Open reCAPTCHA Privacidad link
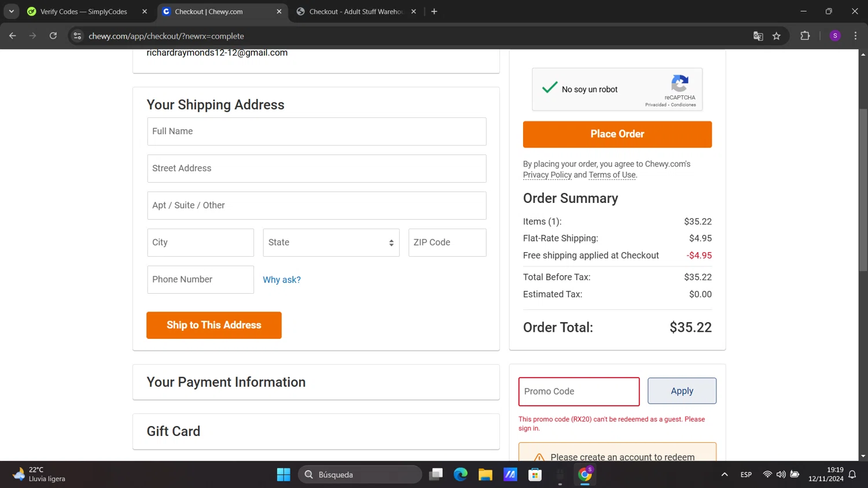Screen dimensions: 868x488 pos(656,105)
